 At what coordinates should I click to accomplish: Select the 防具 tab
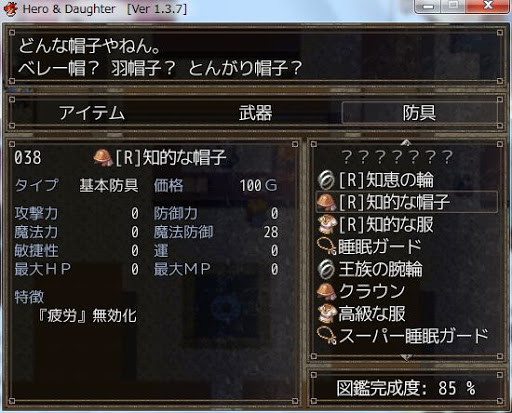419,113
